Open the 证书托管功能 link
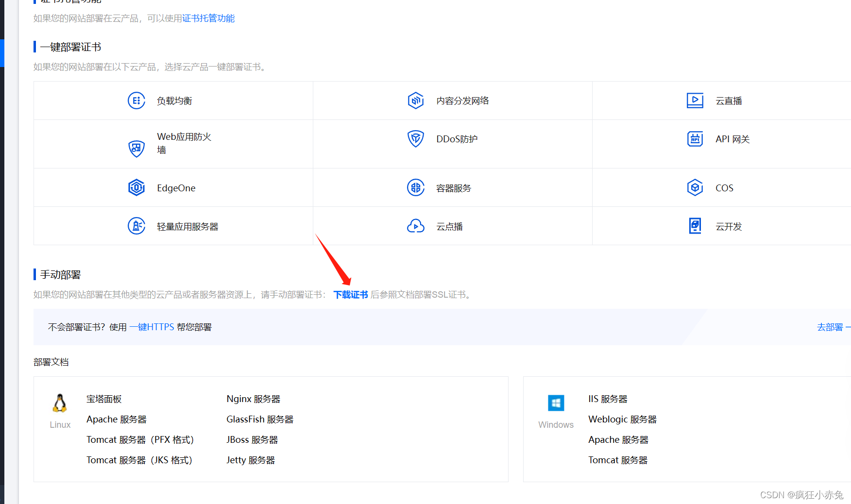Screen dimensions: 851x504 click(x=208, y=18)
